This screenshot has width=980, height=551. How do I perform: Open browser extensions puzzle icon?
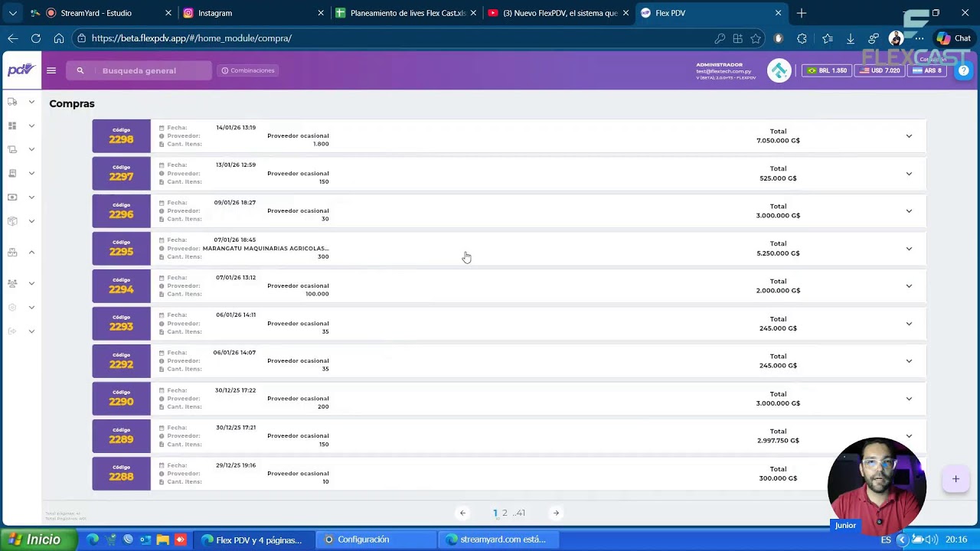pyautogui.click(x=802, y=38)
